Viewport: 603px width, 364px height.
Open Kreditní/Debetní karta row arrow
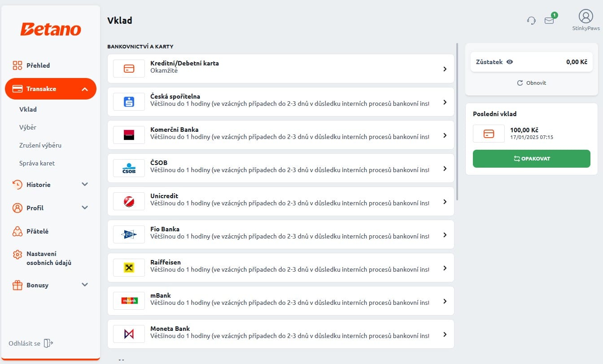click(x=445, y=69)
